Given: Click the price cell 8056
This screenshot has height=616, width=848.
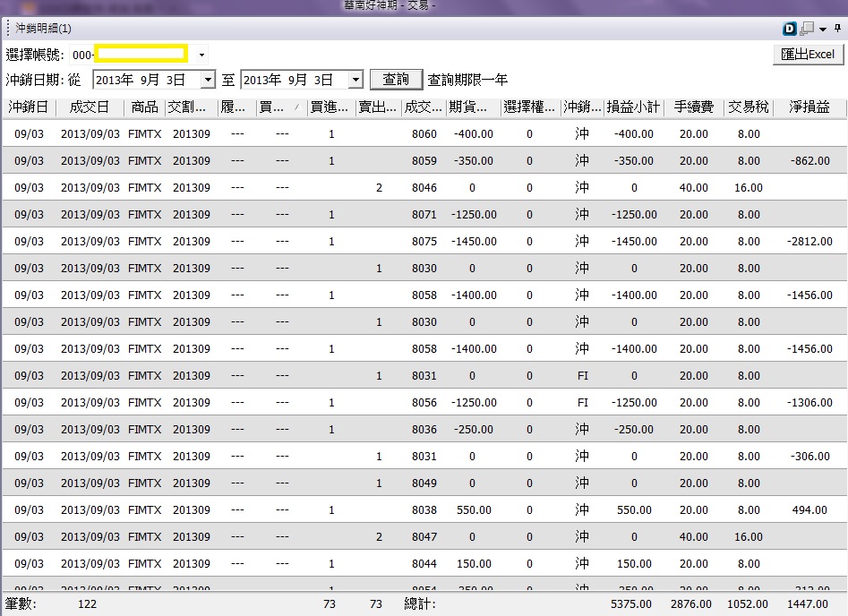Looking at the screenshot, I should point(424,402).
